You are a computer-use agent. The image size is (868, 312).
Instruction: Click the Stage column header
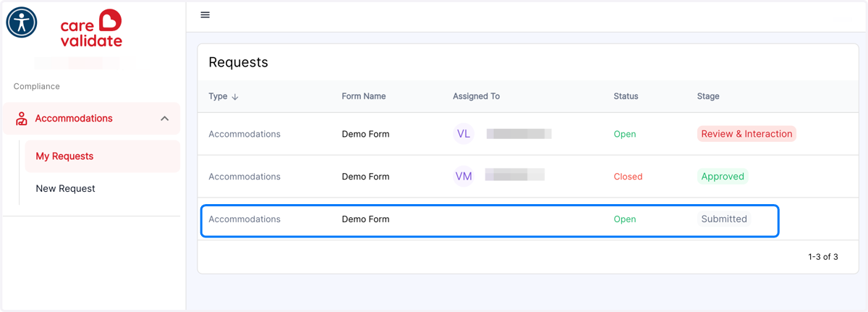tap(708, 96)
